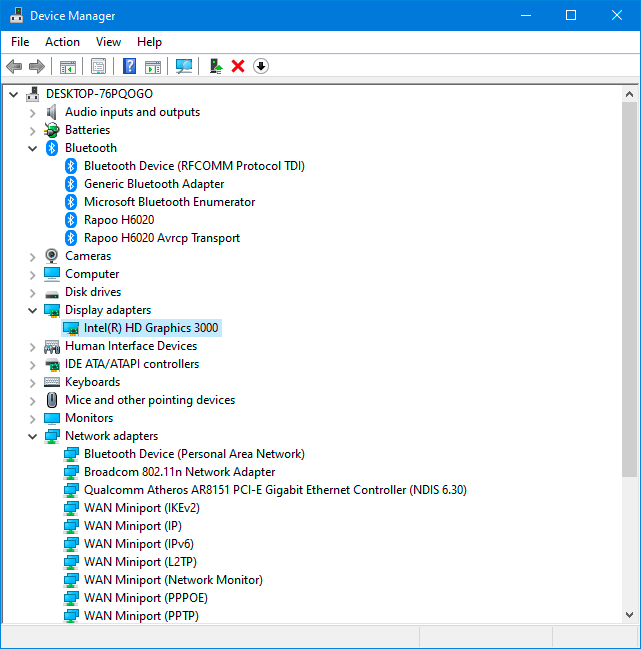This screenshot has width=641, height=649.
Task: Click the Forward arrow toolbar icon
Action: click(x=37, y=66)
